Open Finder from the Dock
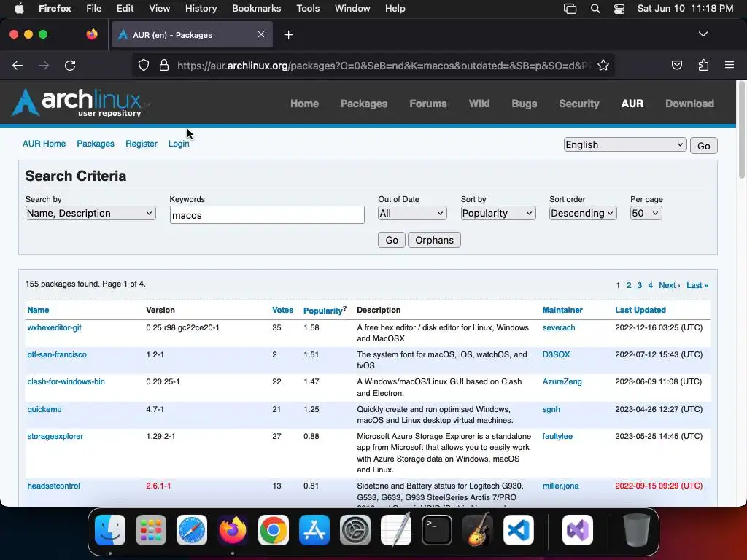This screenshot has width=747, height=560. coord(110,530)
